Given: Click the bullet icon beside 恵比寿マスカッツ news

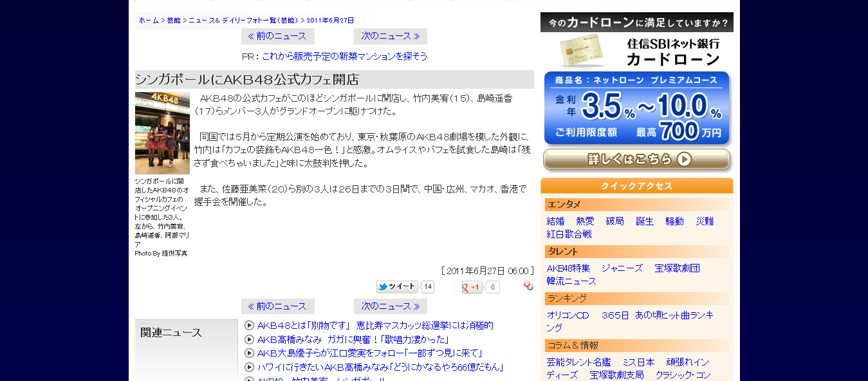Looking at the screenshot, I should [x=250, y=326].
